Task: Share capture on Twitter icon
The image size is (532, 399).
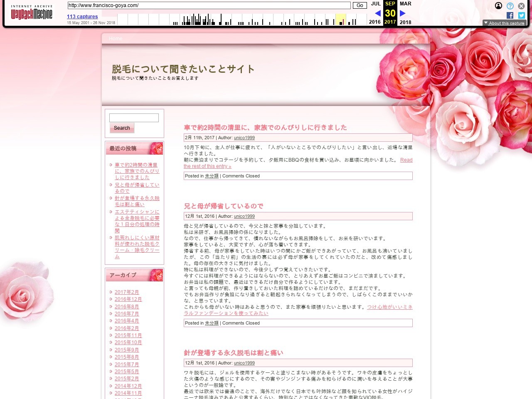Action: point(521,15)
